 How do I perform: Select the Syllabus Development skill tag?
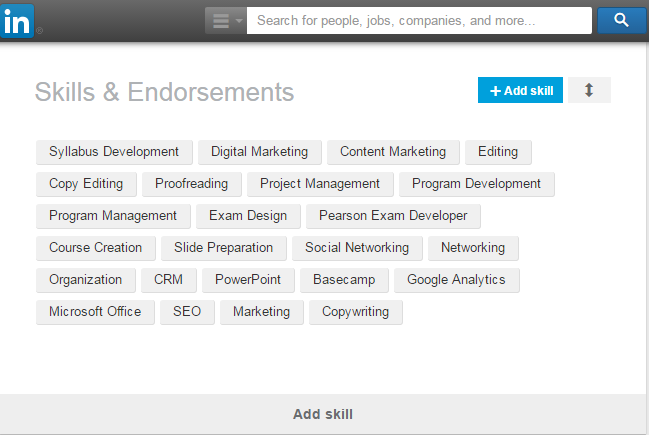point(114,152)
